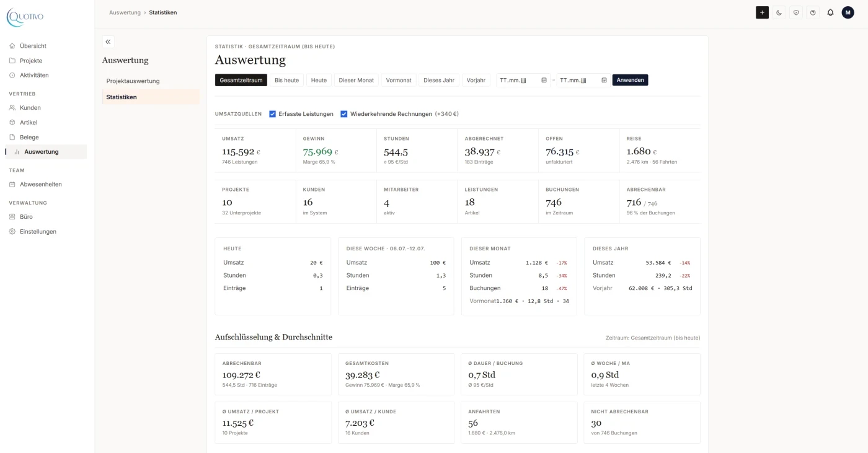Select the Vormonat range
Viewport: 868px width, 453px height.
[399, 80]
